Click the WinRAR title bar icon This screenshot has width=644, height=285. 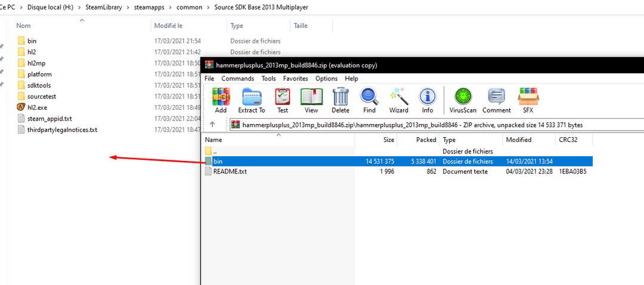[209, 65]
